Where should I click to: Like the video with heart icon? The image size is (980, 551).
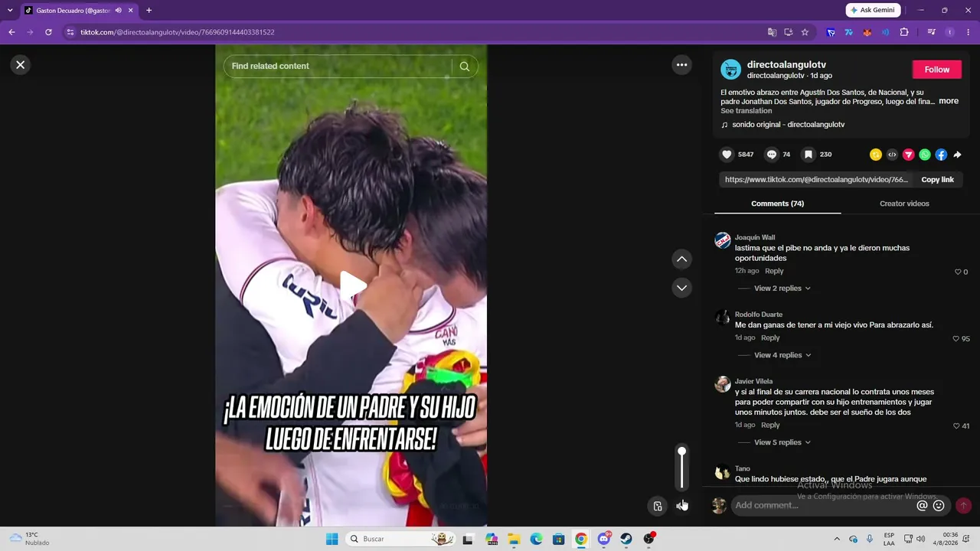[x=727, y=155]
